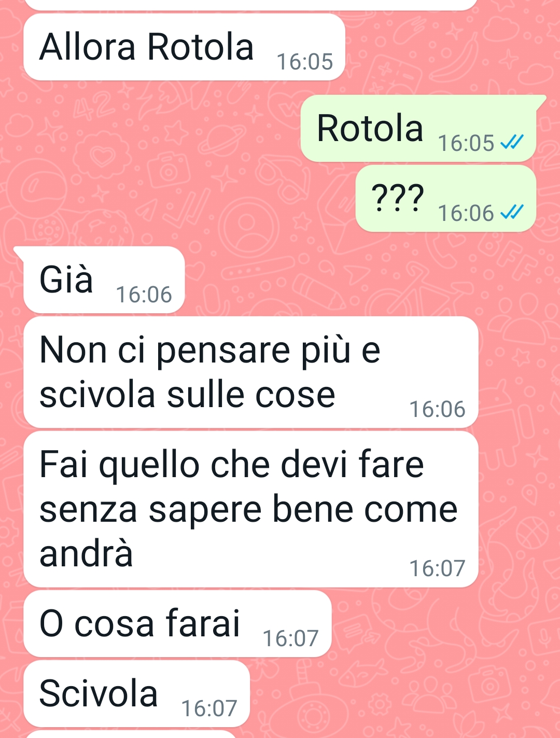
Task: Click read receipt ticks on 'Rotola' message
Action: (x=512, y=142)
